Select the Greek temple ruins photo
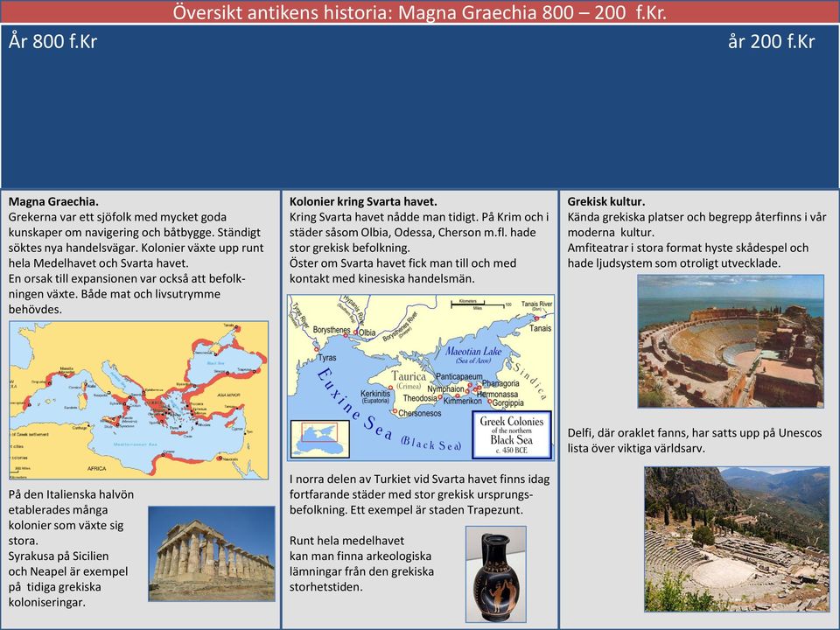This screenshot has width=840, height=630. [212, 553]
